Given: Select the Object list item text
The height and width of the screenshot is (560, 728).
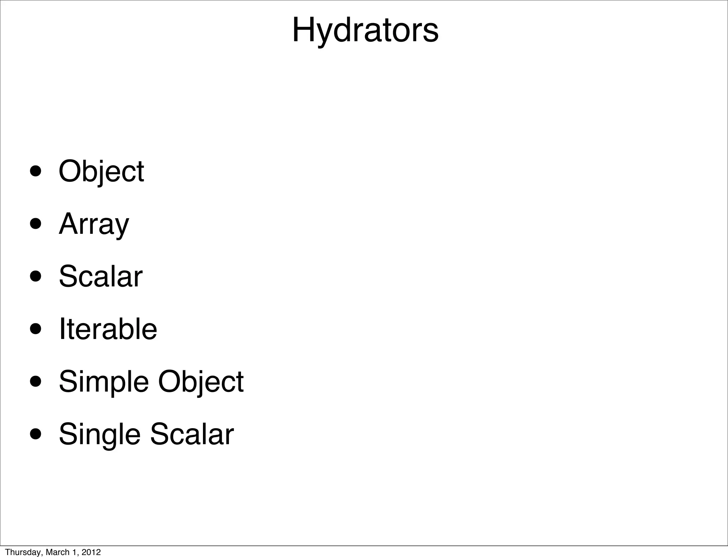Looking at the screenshot, I should click(101, 172).
